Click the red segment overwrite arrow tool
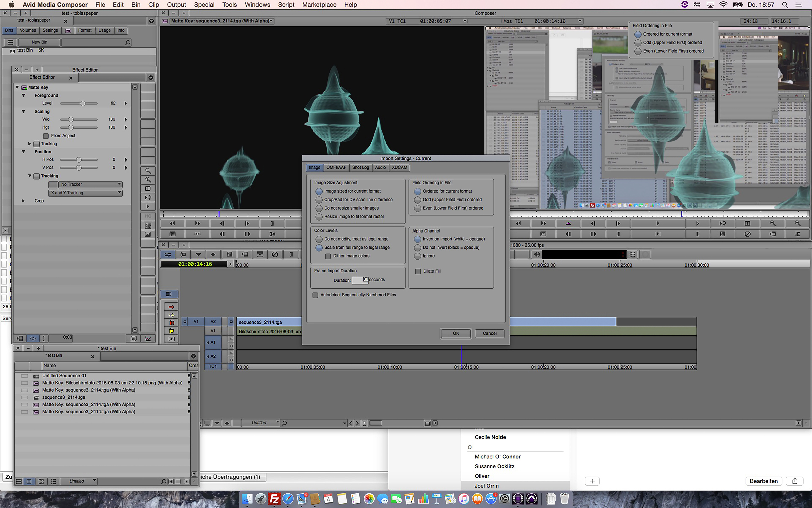 pos(172,307)
